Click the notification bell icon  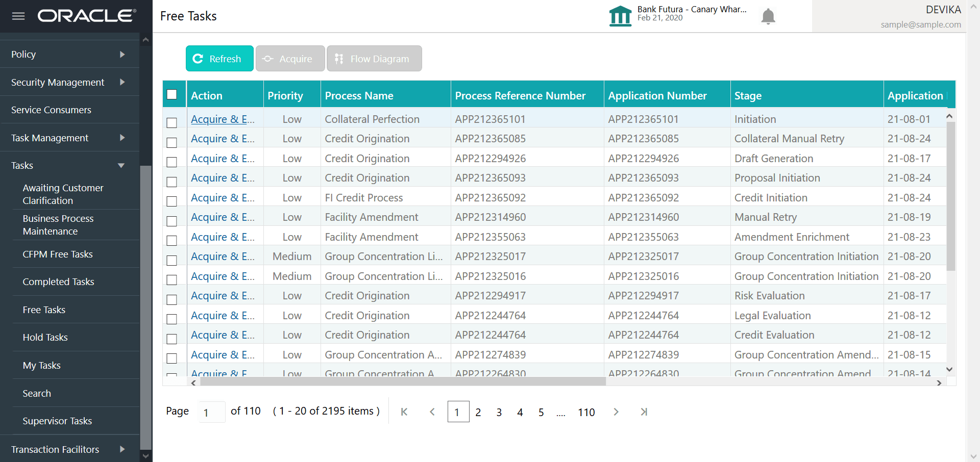(768, 16)
